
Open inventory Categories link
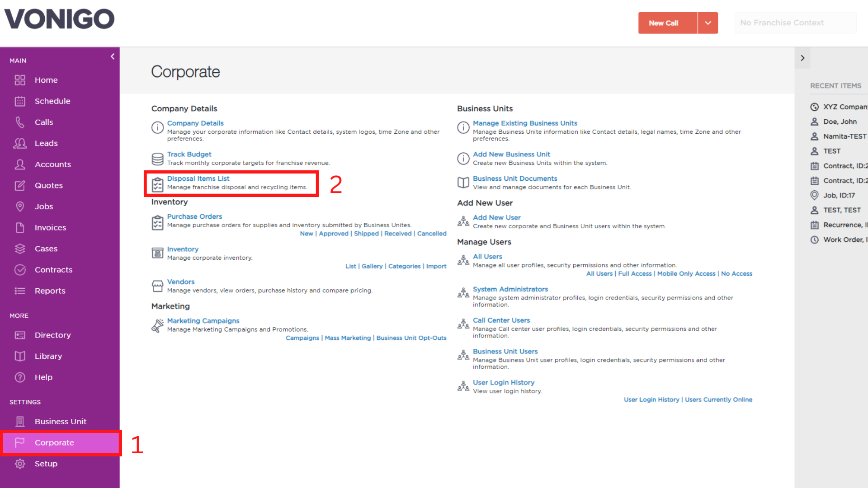(x=404, y=266)
